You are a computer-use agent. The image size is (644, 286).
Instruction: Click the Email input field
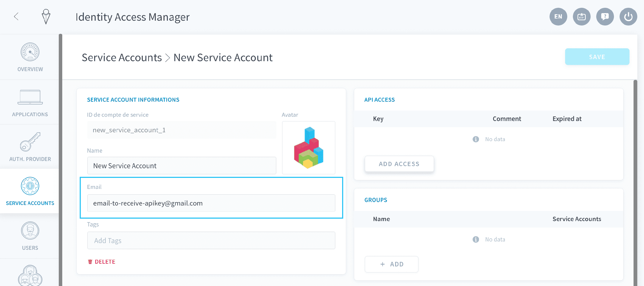pos(211,203)
